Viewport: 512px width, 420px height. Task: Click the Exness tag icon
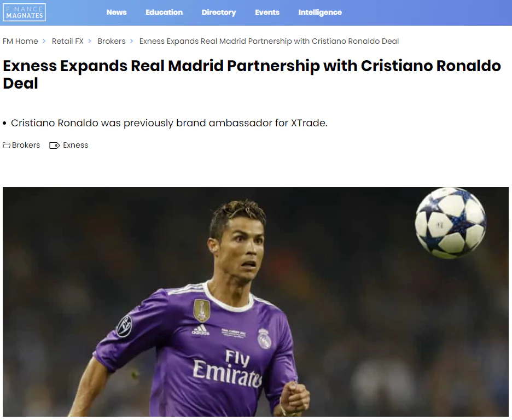pos(55,145)
